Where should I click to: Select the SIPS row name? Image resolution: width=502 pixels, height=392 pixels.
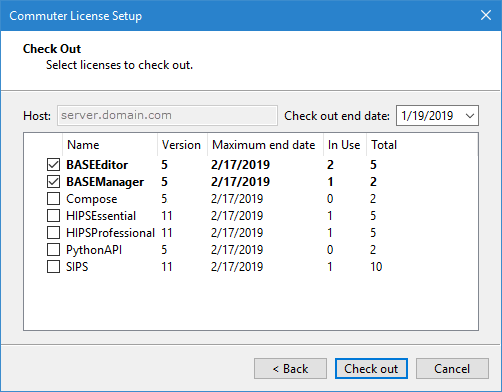[x=77, y=267]
